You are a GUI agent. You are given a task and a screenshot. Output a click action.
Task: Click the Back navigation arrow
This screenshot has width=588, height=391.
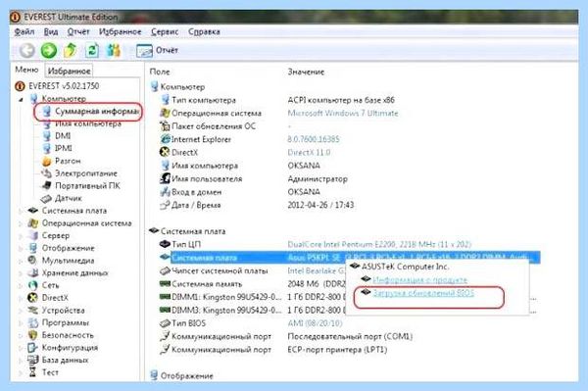pos(27,51)
